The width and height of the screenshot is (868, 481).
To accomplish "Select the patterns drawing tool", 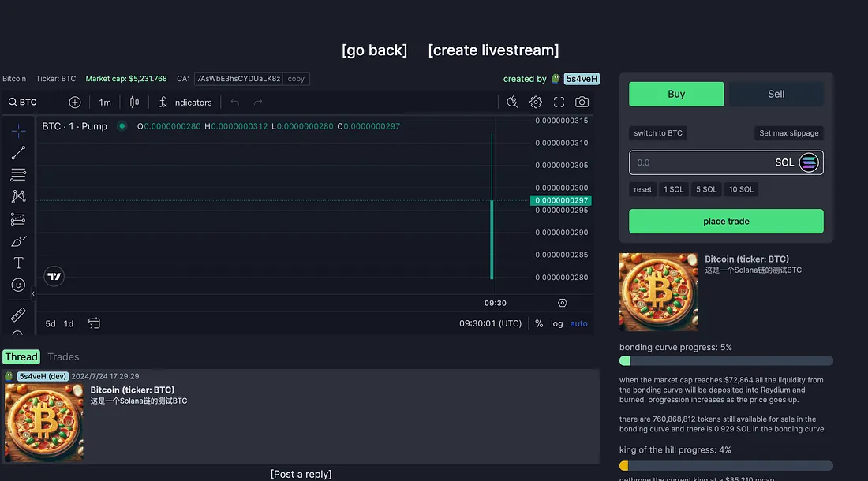I will point(18,197).
